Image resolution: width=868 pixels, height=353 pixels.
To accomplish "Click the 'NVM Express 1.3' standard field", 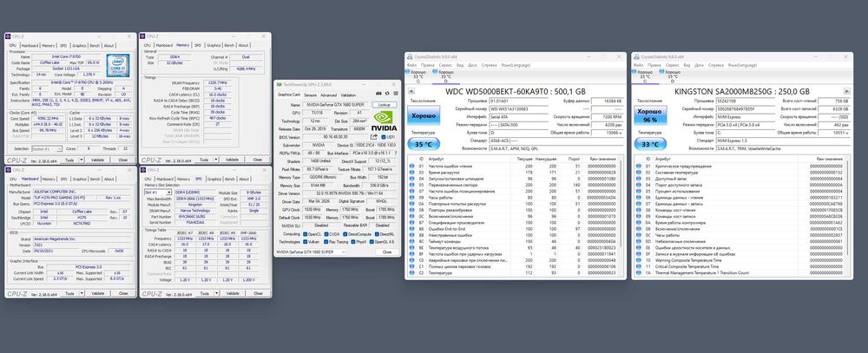I will point(783,141).
